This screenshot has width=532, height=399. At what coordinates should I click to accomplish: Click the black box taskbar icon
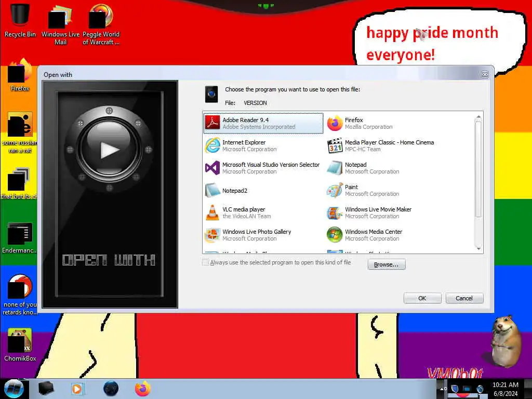pyautogui.click(x=46, y=389)
